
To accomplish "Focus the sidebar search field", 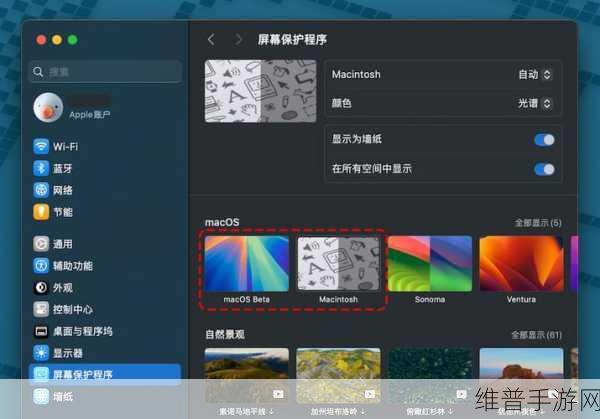I will click(x=105, y=72).
